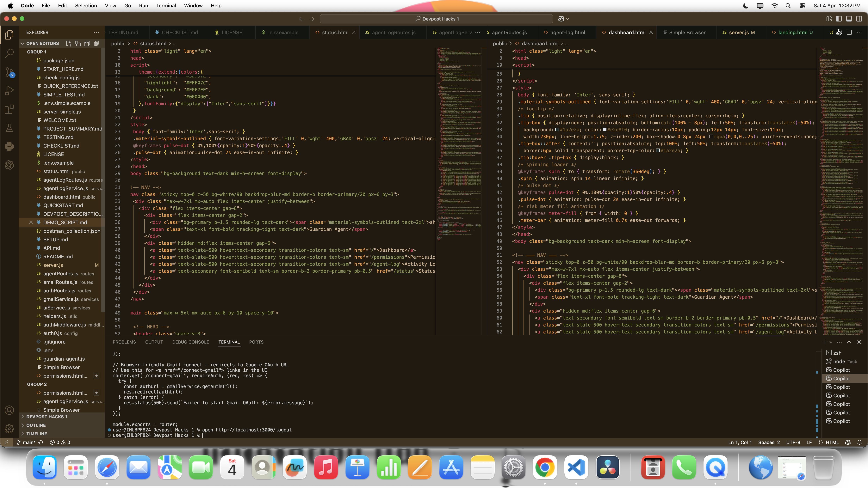Open the Search view in activity bar
Screen dimensions: 868x488
coord(9,53)
